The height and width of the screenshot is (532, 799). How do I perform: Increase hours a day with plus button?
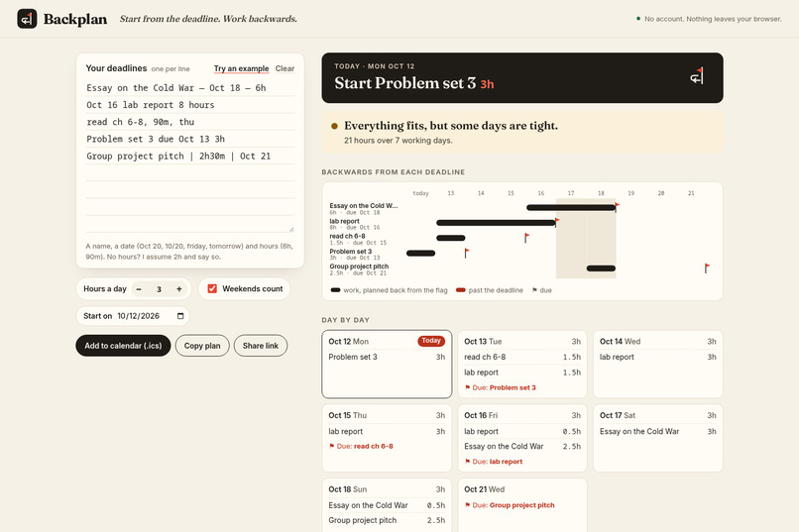pos(178,289)
